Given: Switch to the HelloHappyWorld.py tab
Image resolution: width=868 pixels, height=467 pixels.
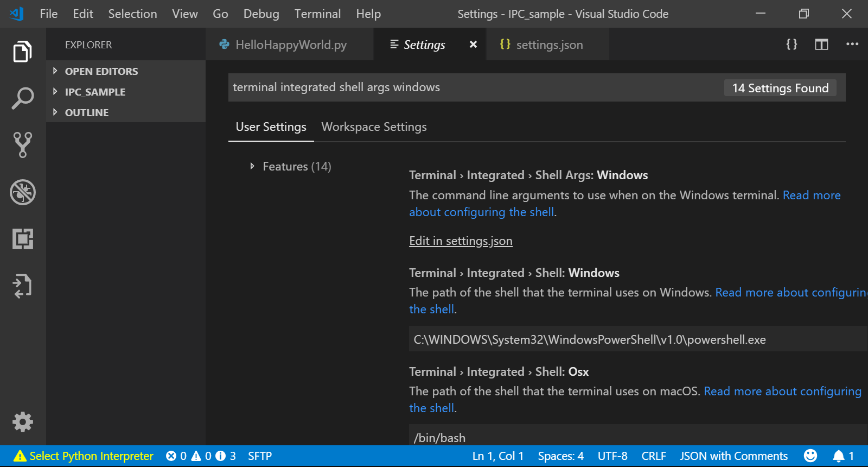Looking at the screenshot, I should [290, 45].
